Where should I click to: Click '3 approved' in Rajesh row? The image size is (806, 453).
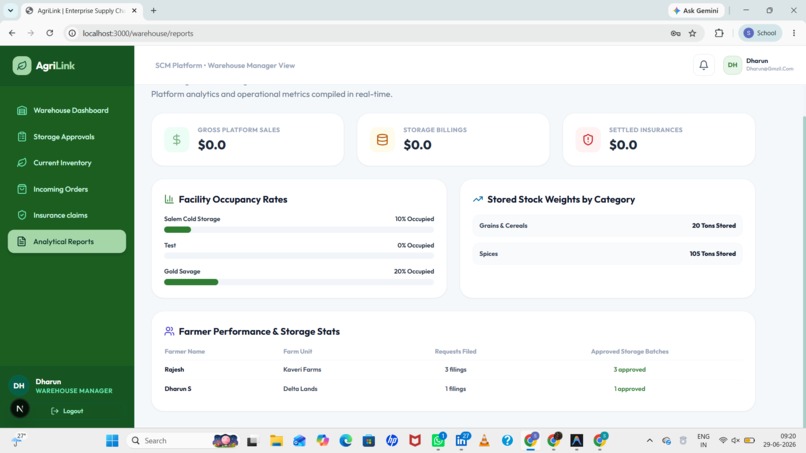pyautogui.click(x=629, y=370)
